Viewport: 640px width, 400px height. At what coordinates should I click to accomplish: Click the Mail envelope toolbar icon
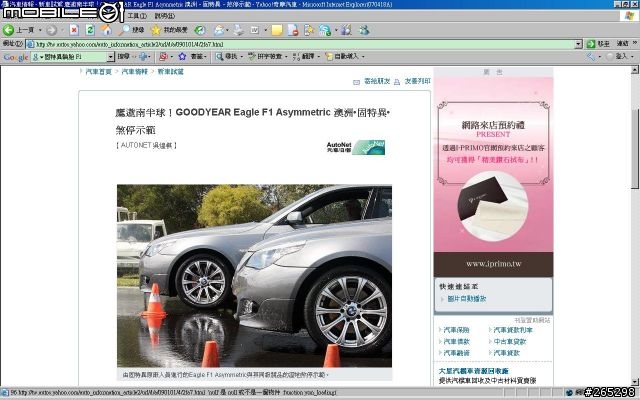pyautogui.click(x=219, y=30)
